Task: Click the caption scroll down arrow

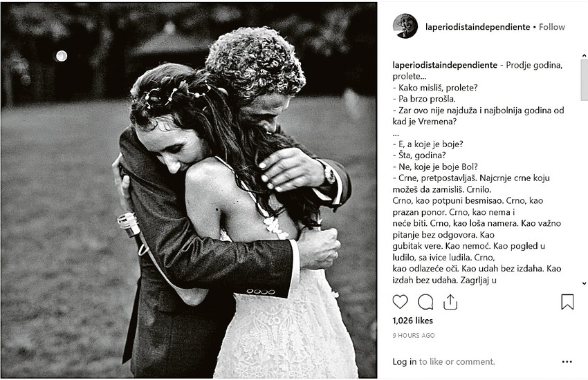Action: pyautogui.click(x=584, y=283)
